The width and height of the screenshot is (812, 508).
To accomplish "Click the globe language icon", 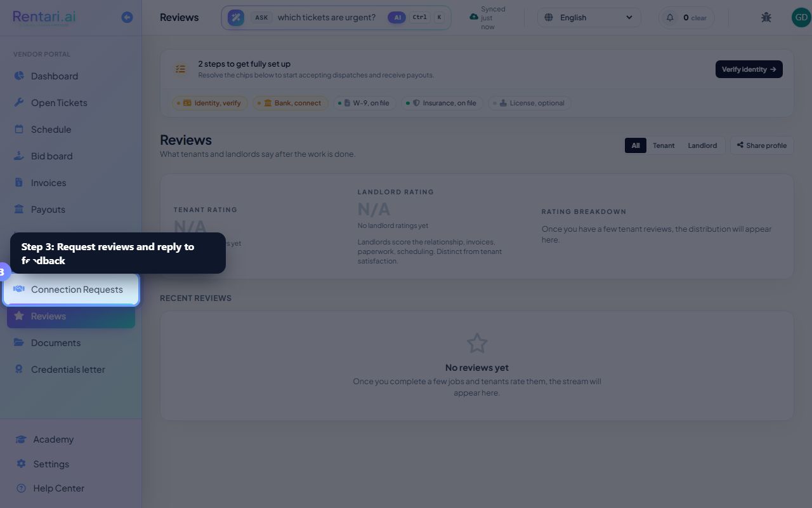I will [x=549, y=18].
